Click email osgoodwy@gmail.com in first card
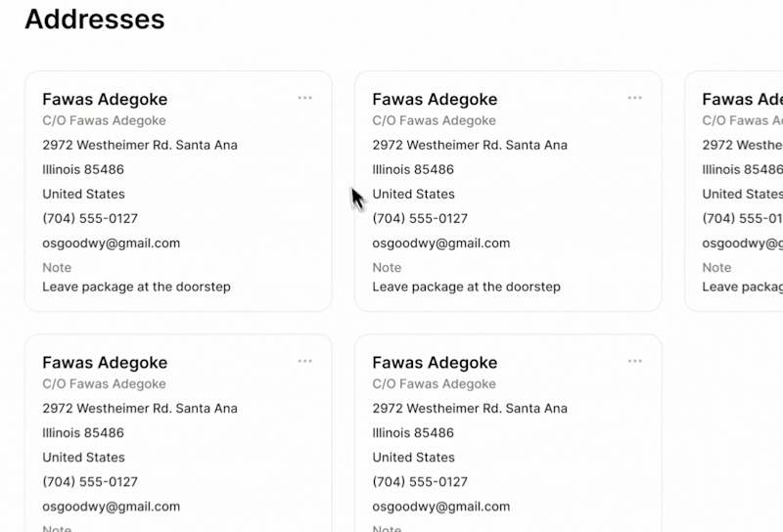Viewport: 783px width, 532px height. tap(111, 244)
